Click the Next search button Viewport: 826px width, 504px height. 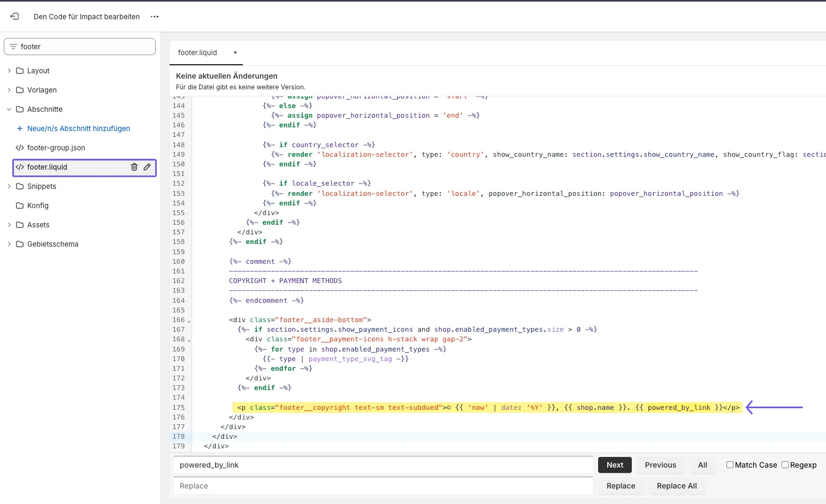click(615, 465)
